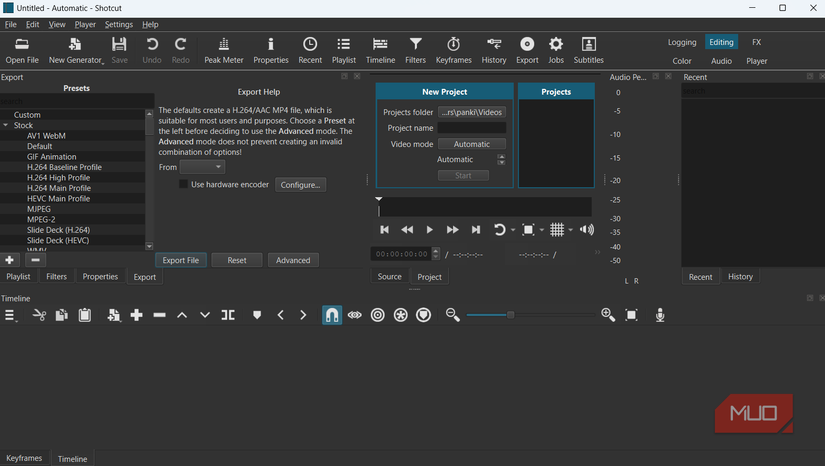The image size is (825, 466).
Task: Click the Project name input field
Action: [x=472, y=128]
